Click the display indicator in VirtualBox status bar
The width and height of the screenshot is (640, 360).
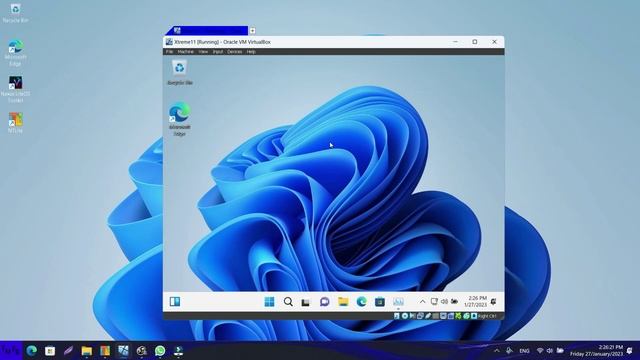[443, 316]
